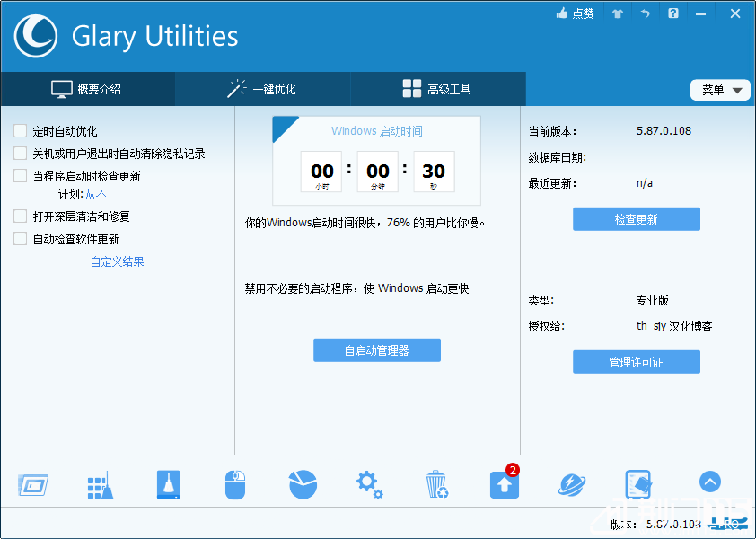Open the skin shirt icon in title bar

[x=618, y=13]
